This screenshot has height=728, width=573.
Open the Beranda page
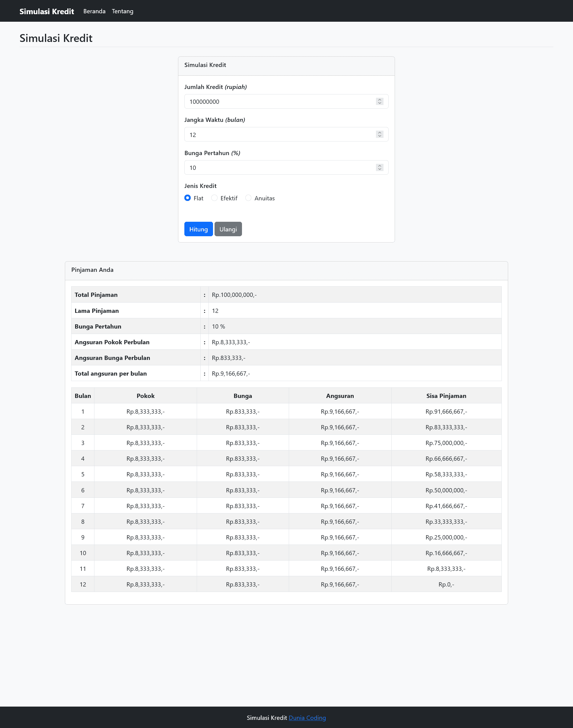(94, 11)
